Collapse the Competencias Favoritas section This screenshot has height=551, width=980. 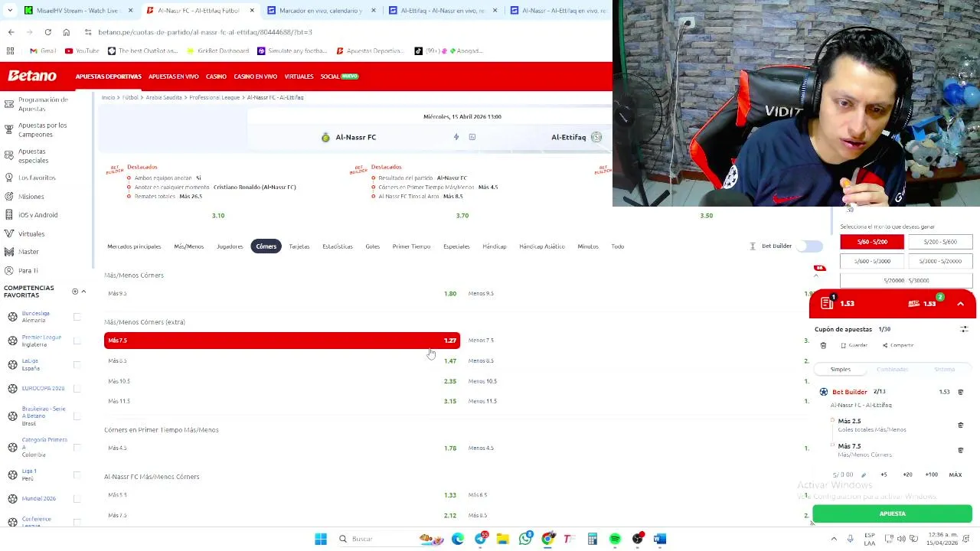click(83, 292)
